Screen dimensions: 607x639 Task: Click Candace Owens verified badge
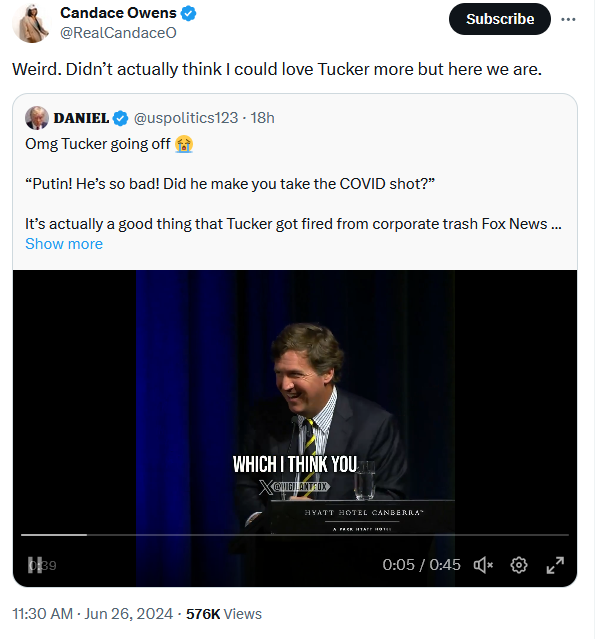tap(188, 13)
